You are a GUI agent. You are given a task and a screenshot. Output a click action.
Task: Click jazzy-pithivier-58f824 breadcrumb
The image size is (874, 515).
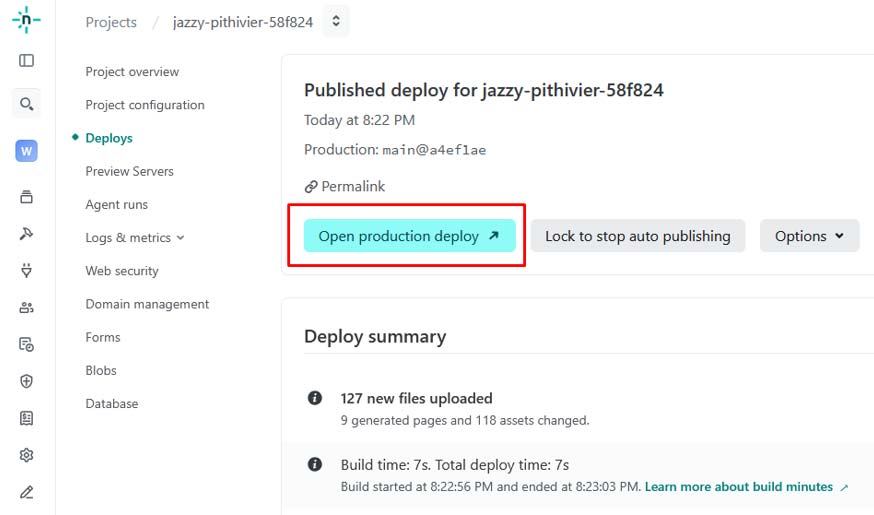coord(243,22)
